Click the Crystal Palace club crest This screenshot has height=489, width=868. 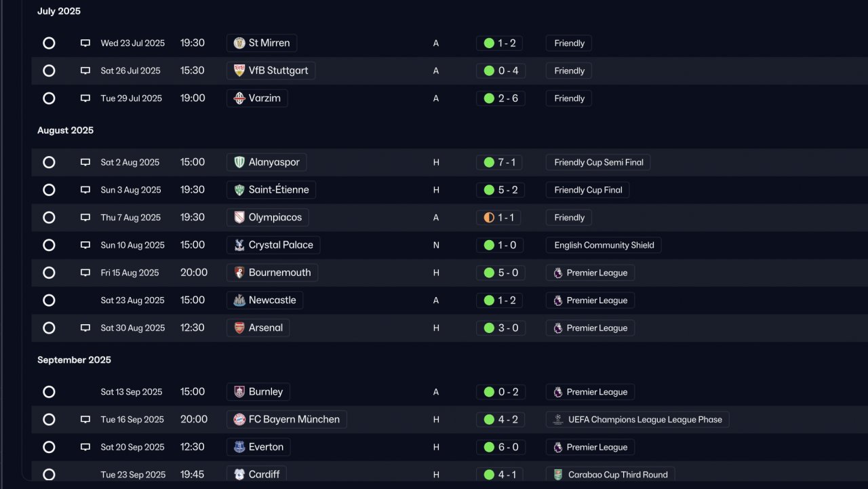tap(239, 245)
